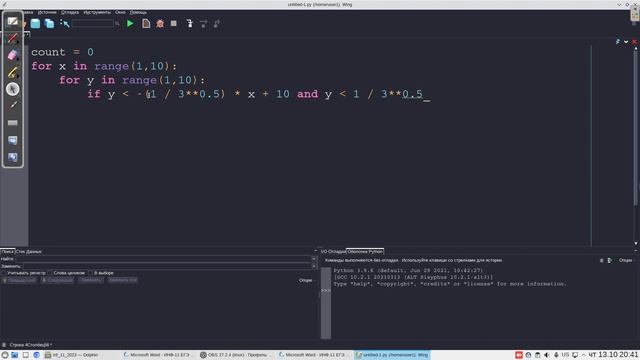Click the step into debug icon
This screenshot has width=640, height=360.
190,24
